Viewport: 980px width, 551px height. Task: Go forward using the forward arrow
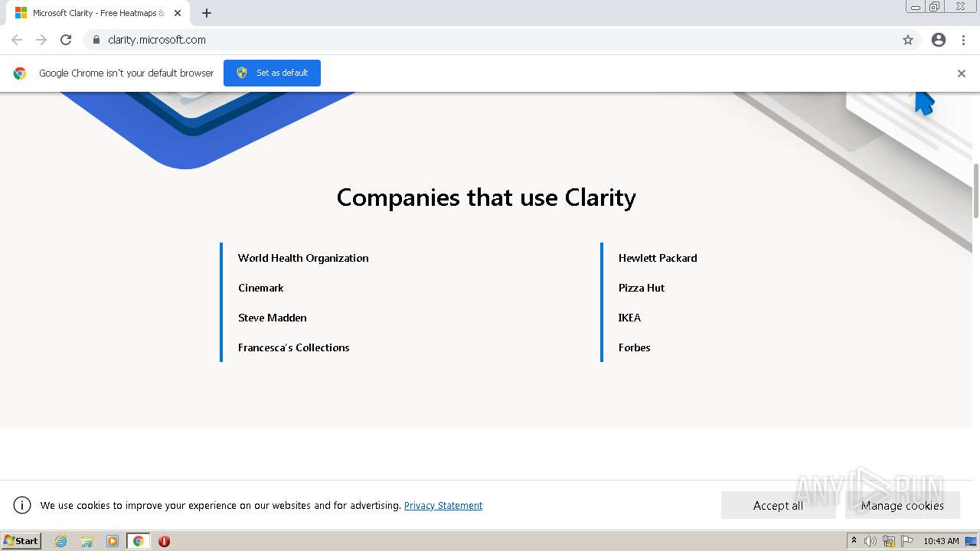(x=41, y=40)
